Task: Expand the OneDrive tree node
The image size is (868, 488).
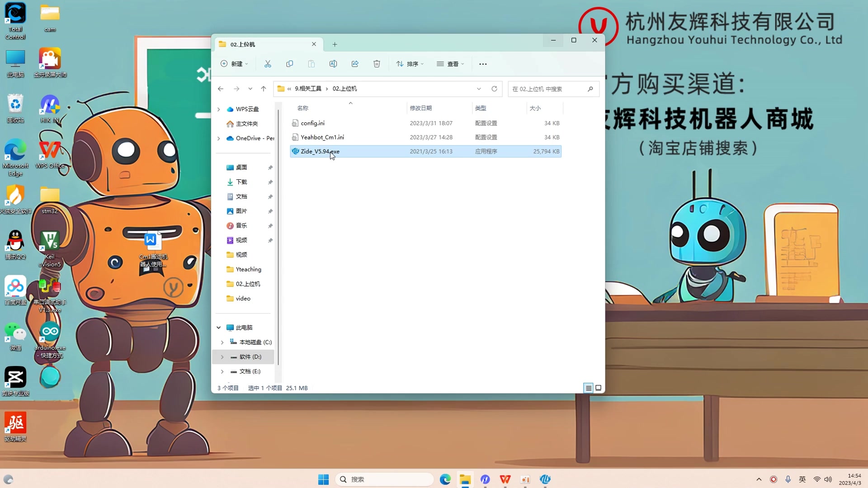Action: [x=219, y=138]
